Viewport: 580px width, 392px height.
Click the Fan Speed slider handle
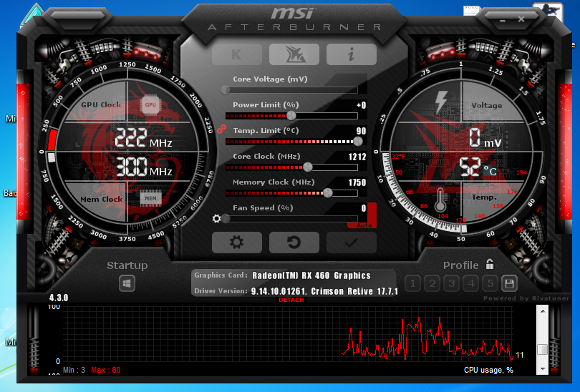(226, 219)
